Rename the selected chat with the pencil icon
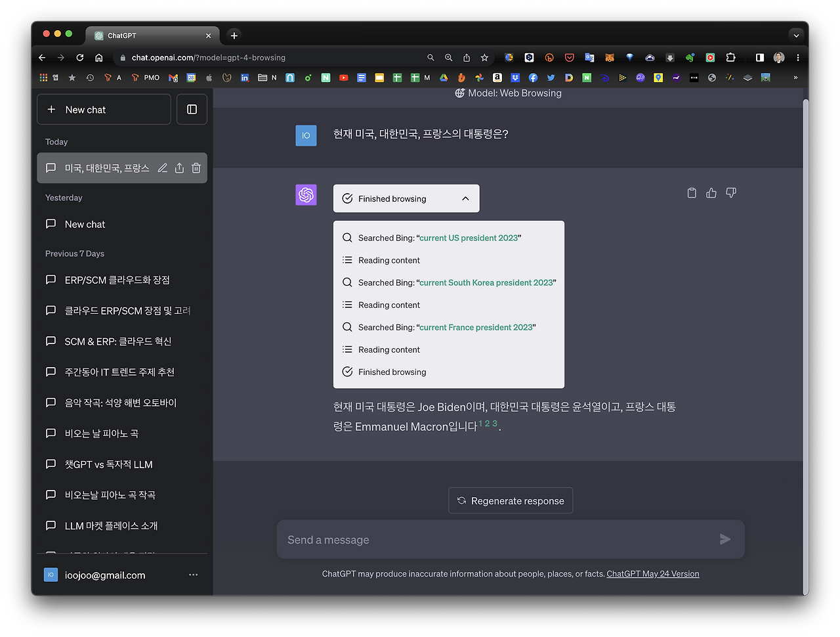Image resolution: width=840 pixels, height=637 pixels. point(163,168)
